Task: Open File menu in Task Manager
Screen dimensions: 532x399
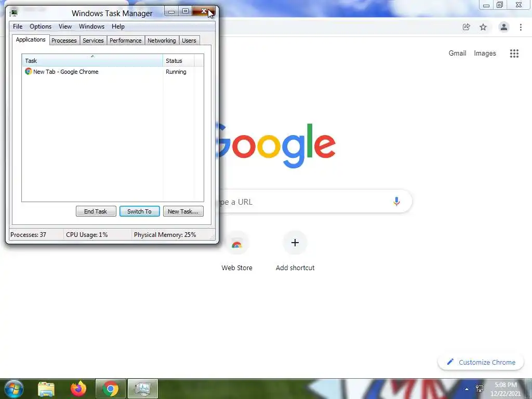Action: tap(18, 26)
